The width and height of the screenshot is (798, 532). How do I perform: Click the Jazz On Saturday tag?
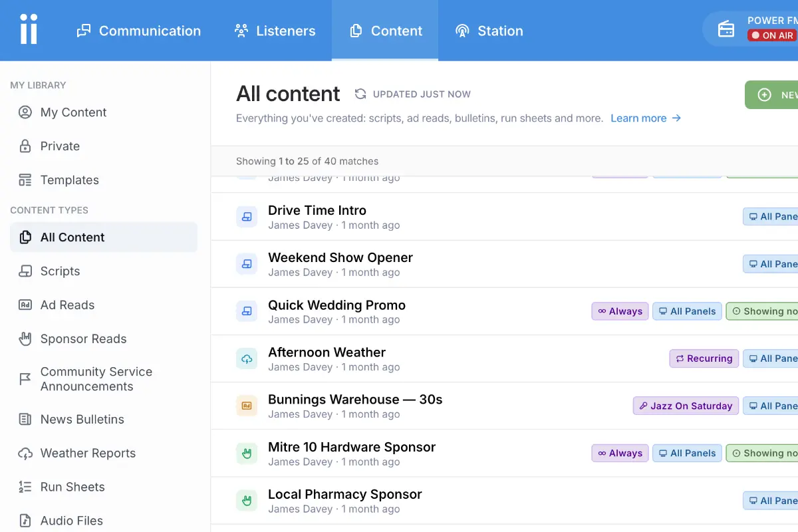coord(686,406)
